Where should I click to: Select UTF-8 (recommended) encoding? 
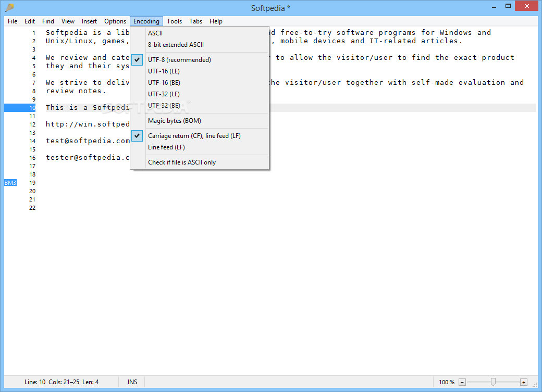[200, 60]
